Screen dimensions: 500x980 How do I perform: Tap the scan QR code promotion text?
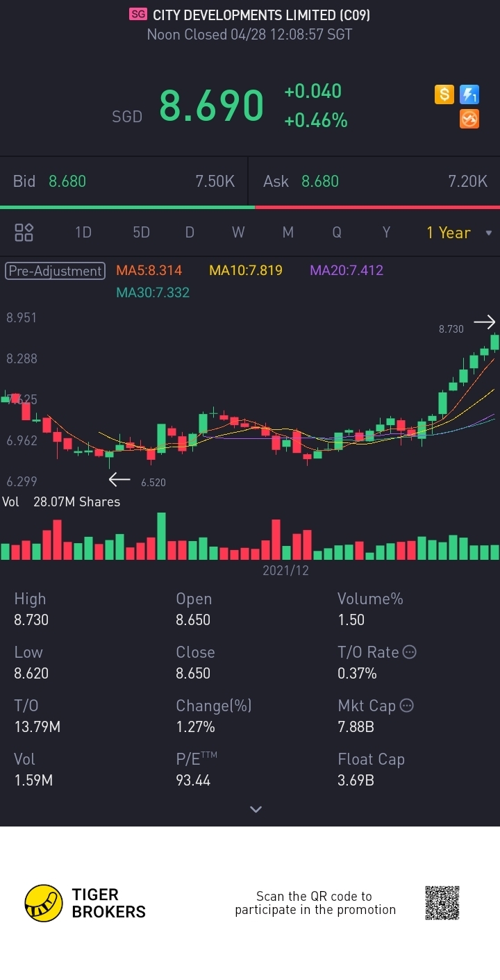pos(315,903)
